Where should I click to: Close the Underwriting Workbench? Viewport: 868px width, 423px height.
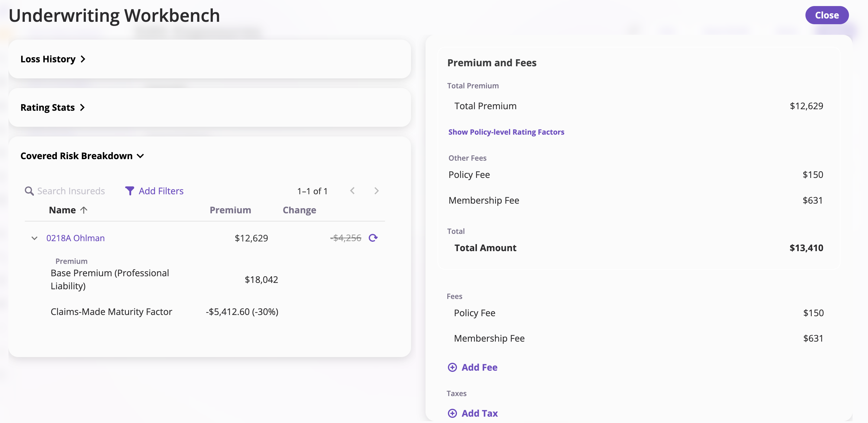click(827, 15)
